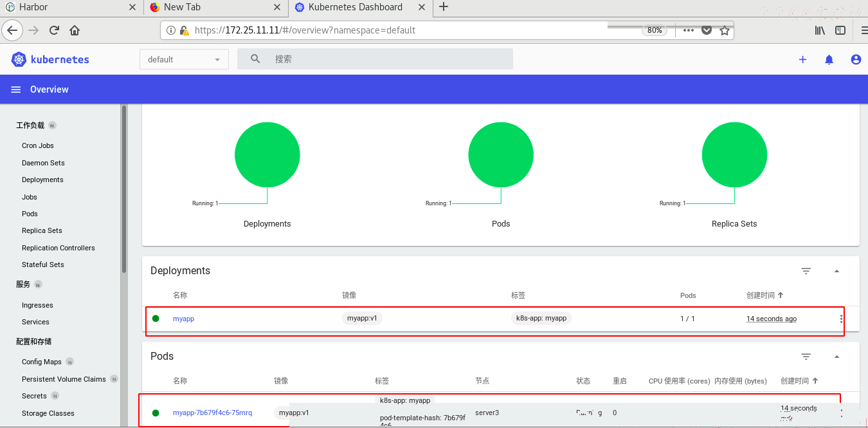Open Config Maps in sidebar
Image resolution: width=868 pixels, height=428 pixels.
(x=42, y=362)
